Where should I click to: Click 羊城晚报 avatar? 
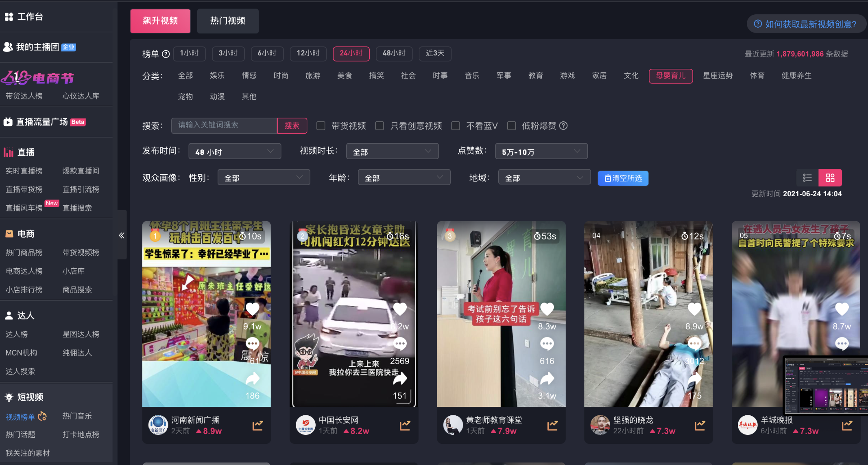tap(748, 425)
